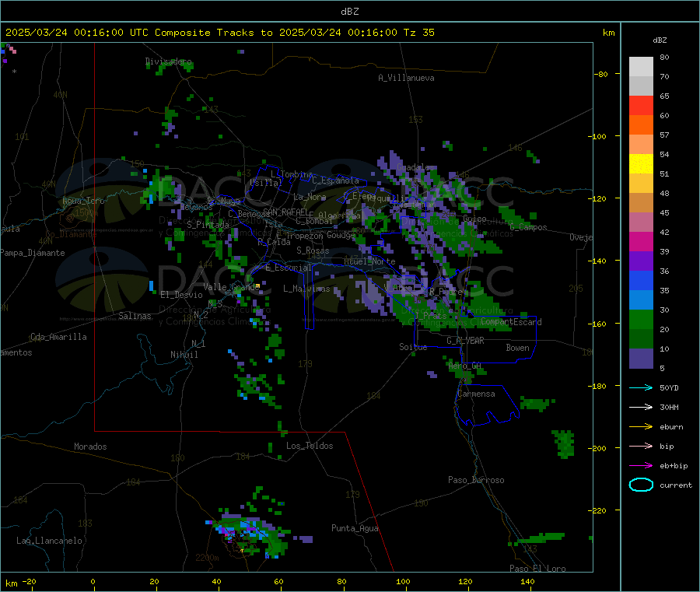The height and width of the screenshot is (592, 700).
Task: Click the SAN_RAFAEL map label
Action: pyautogui.click(x=285, y=212)
